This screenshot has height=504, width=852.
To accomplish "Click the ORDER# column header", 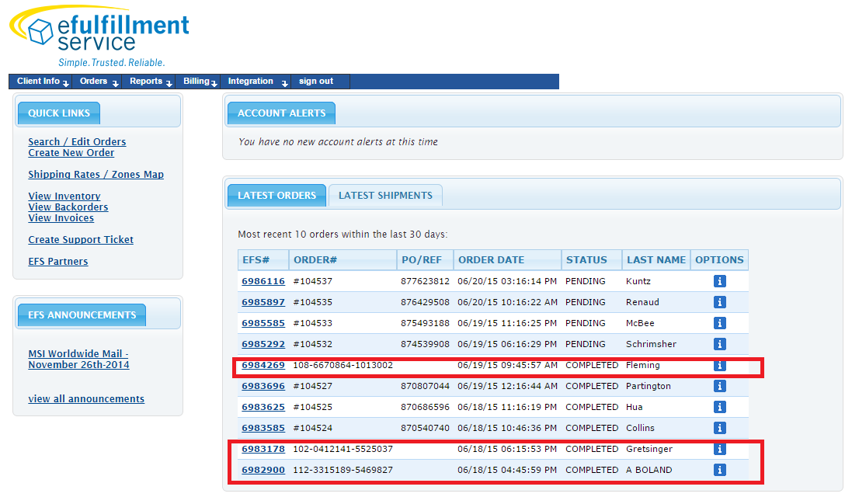I will point(343,260).
